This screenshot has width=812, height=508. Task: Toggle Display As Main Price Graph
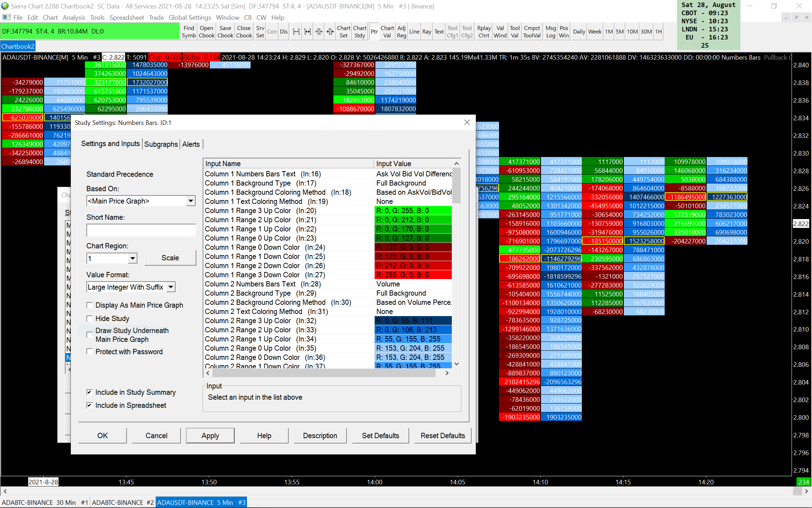[90, 305]
